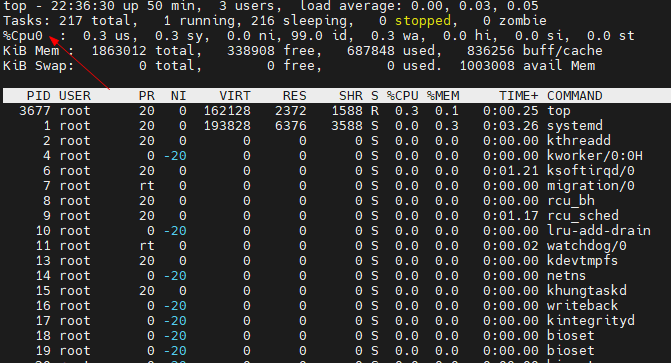Viewport: 671px width, 363px height.
Task: Click the -20 nice value for PID 4
Action: 175,155
